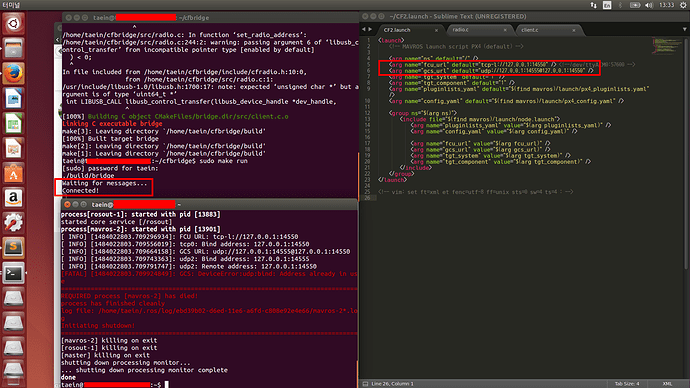Click the vim modeline comment on line 25

(476, 192)
